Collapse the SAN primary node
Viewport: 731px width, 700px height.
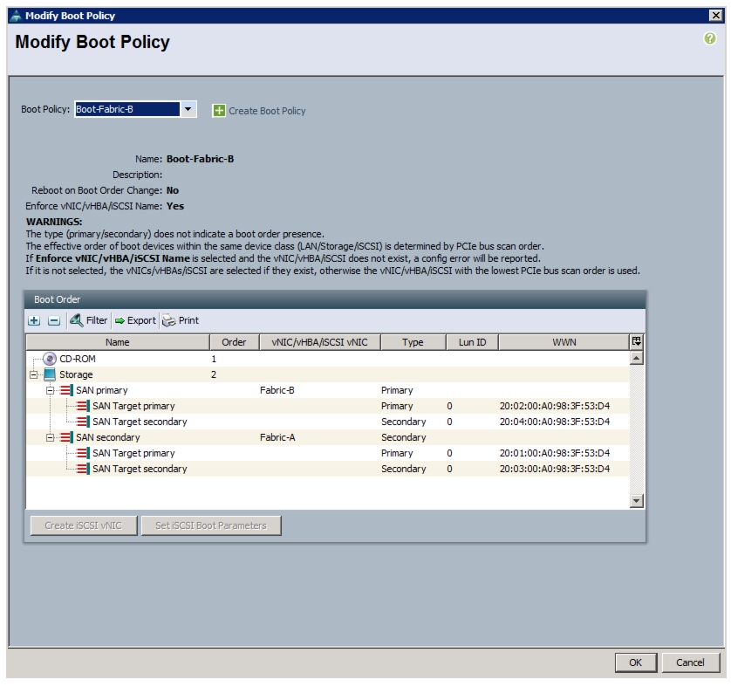click(51, 390)
